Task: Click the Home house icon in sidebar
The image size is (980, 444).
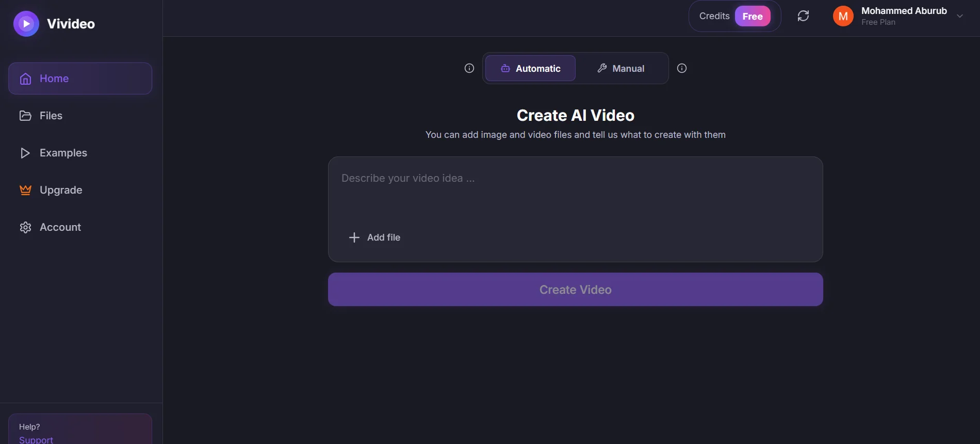Action: pyautogui.click(x=25, y=78)
